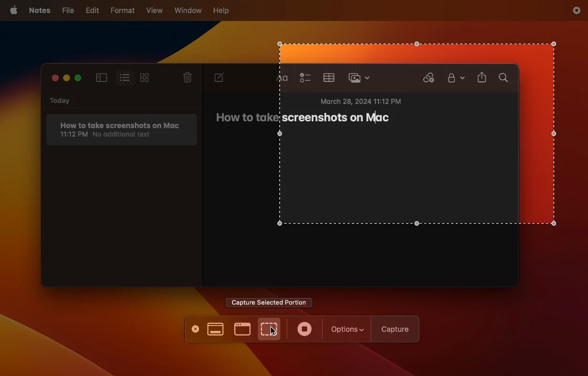Click top-left selection handle
588x376 pixels.
pyautogui.click(x=280, y=44)
